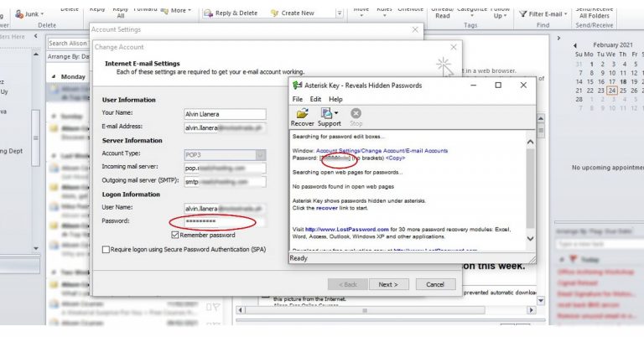Close the Account Settings window
The width and height of the screenshot is (644, 337).
(415, 30)
